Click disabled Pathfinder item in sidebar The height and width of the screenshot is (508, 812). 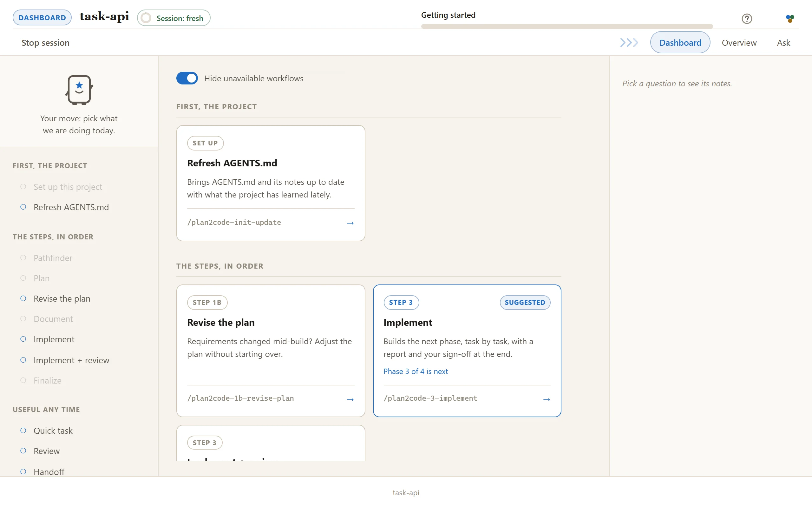tap(47, 258)
